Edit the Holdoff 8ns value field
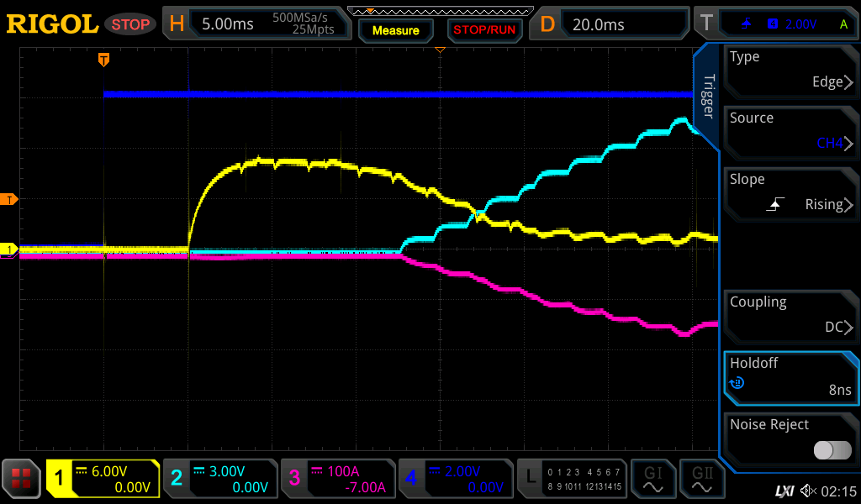This screenshot has width=861, height=504. (790, 377)
